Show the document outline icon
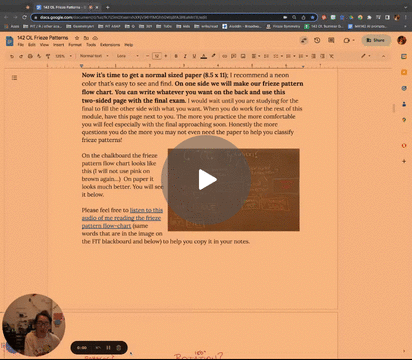Image resolution: width=412 pixels, height=360 pixels. [x=14, y=78]
